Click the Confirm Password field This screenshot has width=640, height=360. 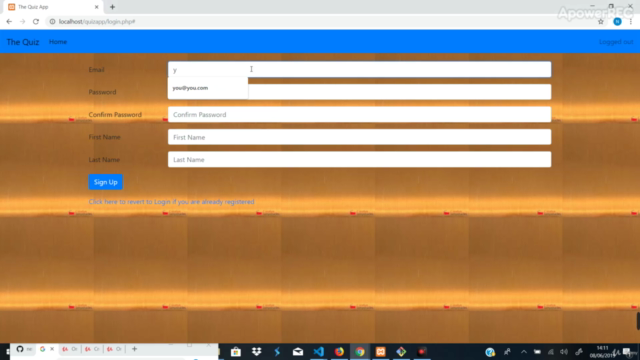[x=359, y=115]
